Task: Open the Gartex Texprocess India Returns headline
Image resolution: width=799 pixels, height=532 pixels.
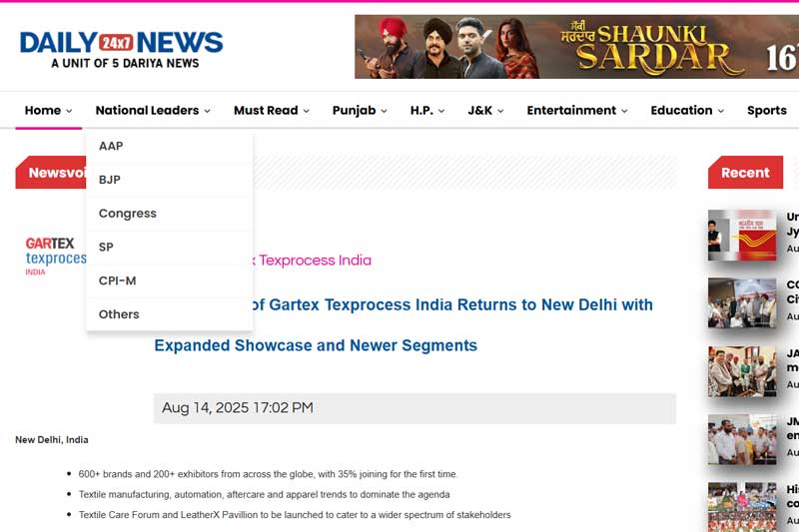Action: [x=403, y=324]
